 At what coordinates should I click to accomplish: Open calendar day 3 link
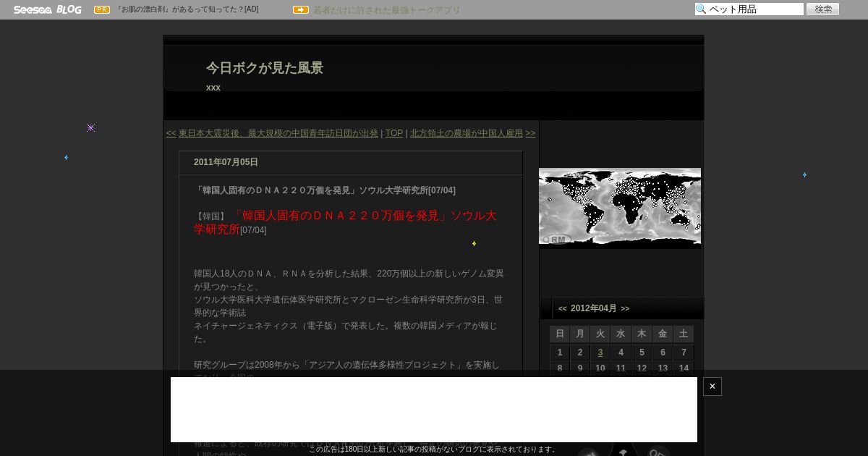[600, 352]
